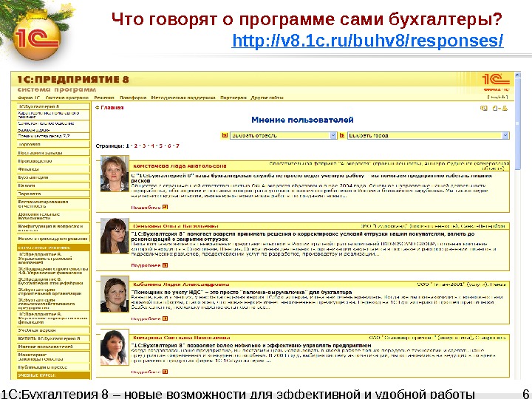Image resolution: width=532 pixels, height=399 pixels.
Task: Switch to the English version link
Action: point(497,98)
